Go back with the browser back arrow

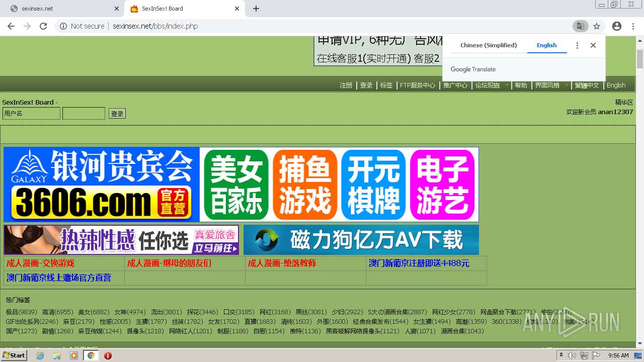(11, 26)
